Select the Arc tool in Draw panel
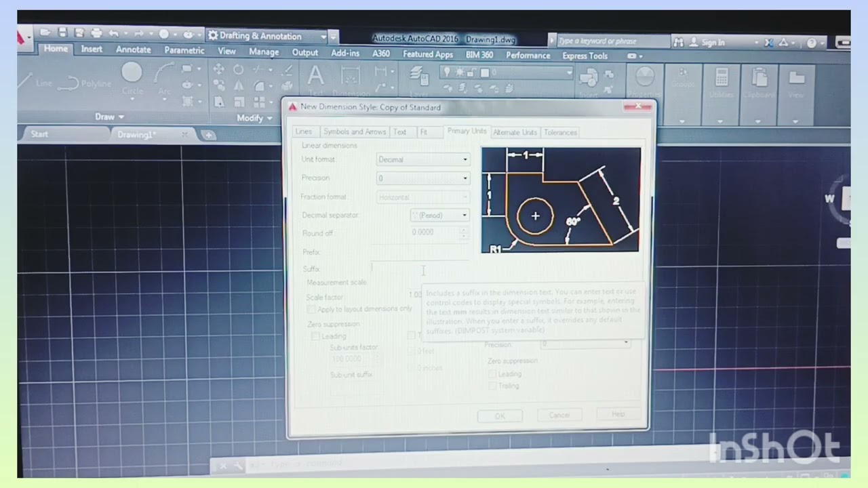This screenshot has height=488, width=868. pyautogui.click(x=165, y=80)
